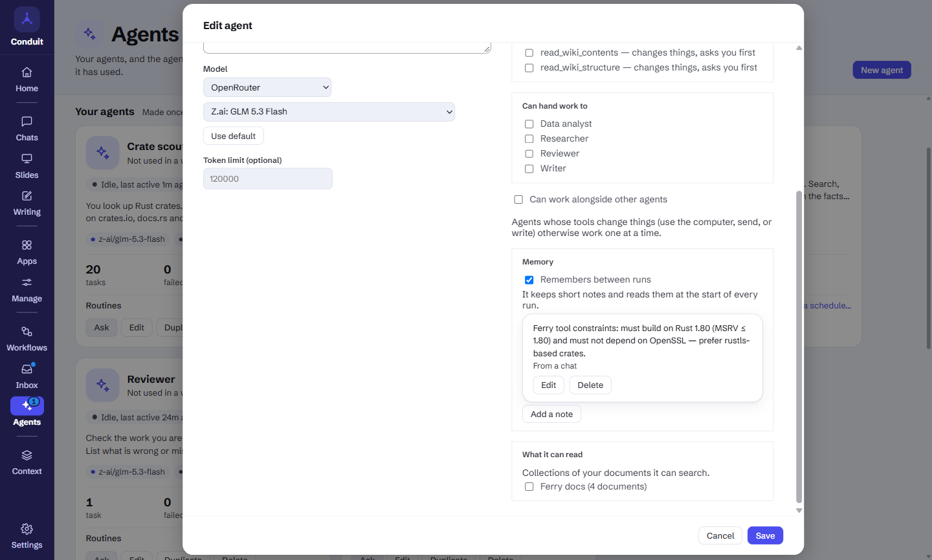Image resolution: width=932 pixels, height=560 pixels.
Task: Open Inbox tray icon
Action: [x=27, y=369]
